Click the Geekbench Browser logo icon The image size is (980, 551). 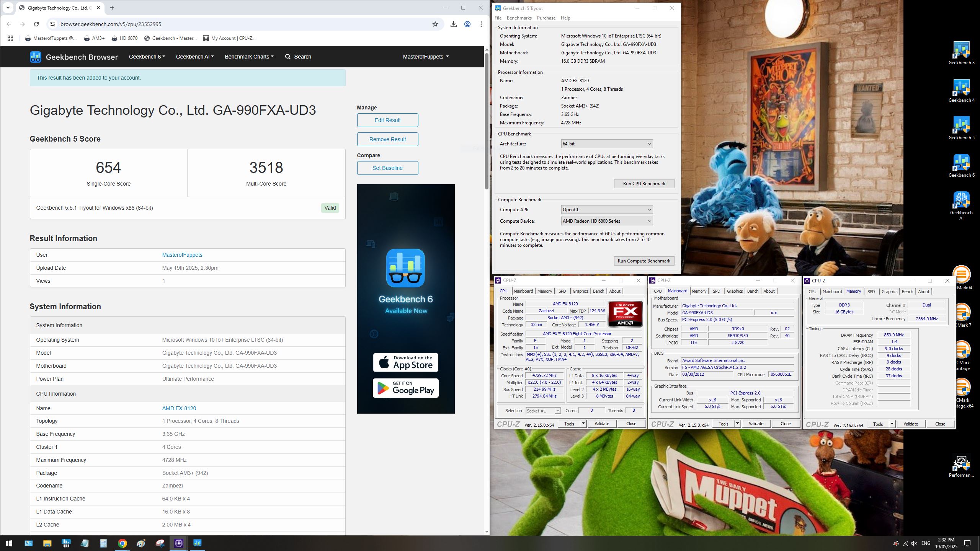coord(36,57)
